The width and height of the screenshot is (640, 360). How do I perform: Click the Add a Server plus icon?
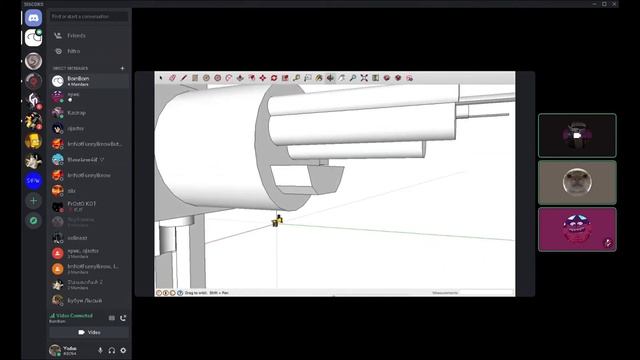point(33,201)
